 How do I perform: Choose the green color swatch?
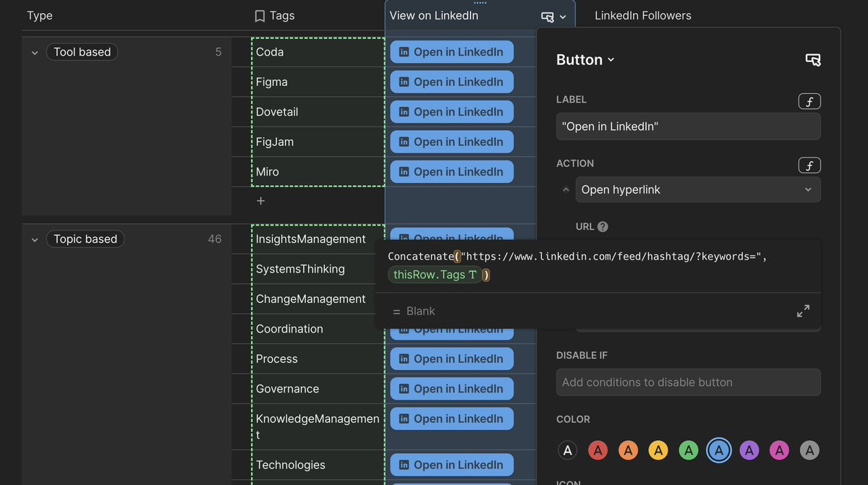tap(689, 450)
